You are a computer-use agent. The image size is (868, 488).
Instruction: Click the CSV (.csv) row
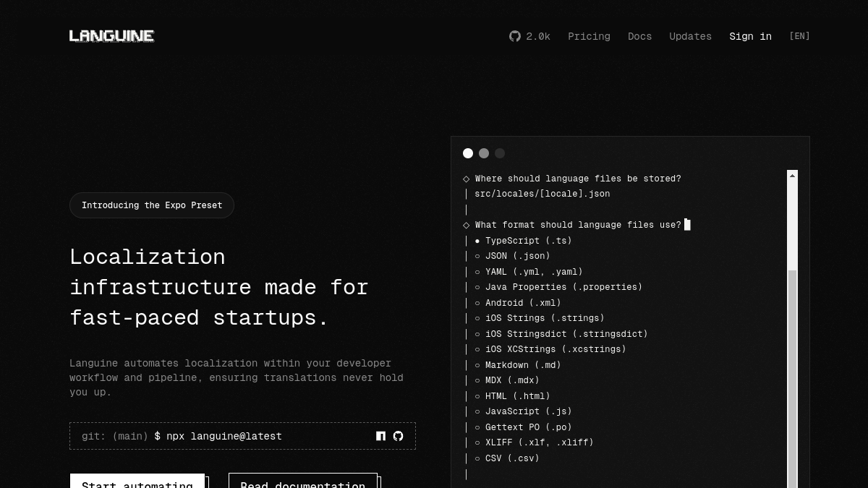pyautogui.click(x=507, y=458)
